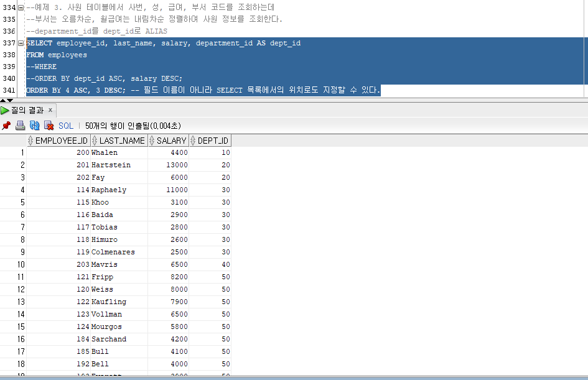
Task: Refresh the query results with the blue arrows icon
Action: (34, 126)
